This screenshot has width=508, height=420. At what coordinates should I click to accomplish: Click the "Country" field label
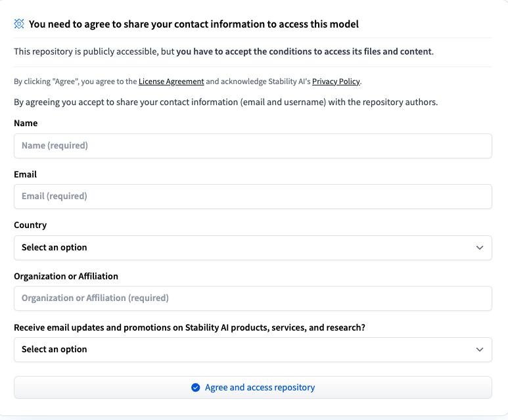coord(30,225)
